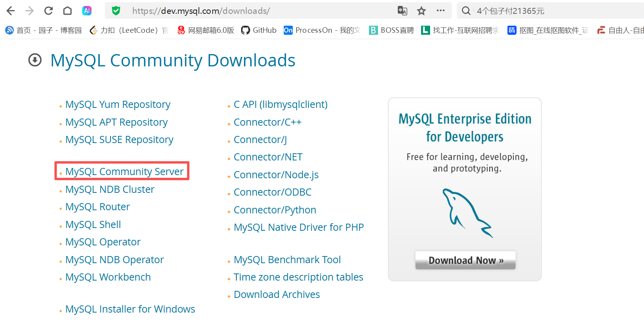
Task: Open Connector/Node.js
Action: coord(276,175)
